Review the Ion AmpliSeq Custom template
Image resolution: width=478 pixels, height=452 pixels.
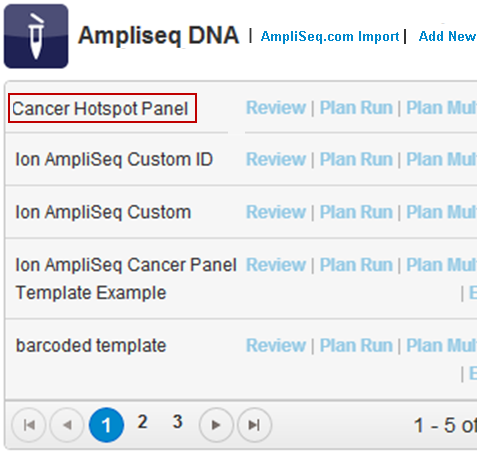[x=276, y=212]
